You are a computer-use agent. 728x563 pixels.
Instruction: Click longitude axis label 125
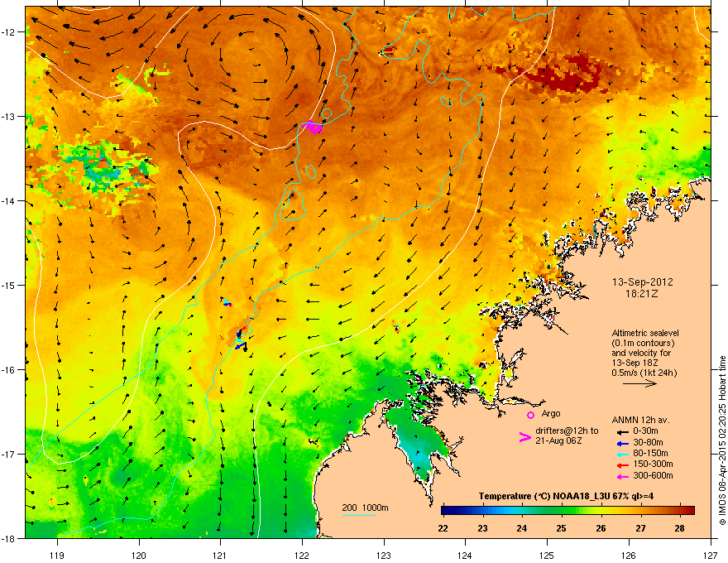(547, 555)
